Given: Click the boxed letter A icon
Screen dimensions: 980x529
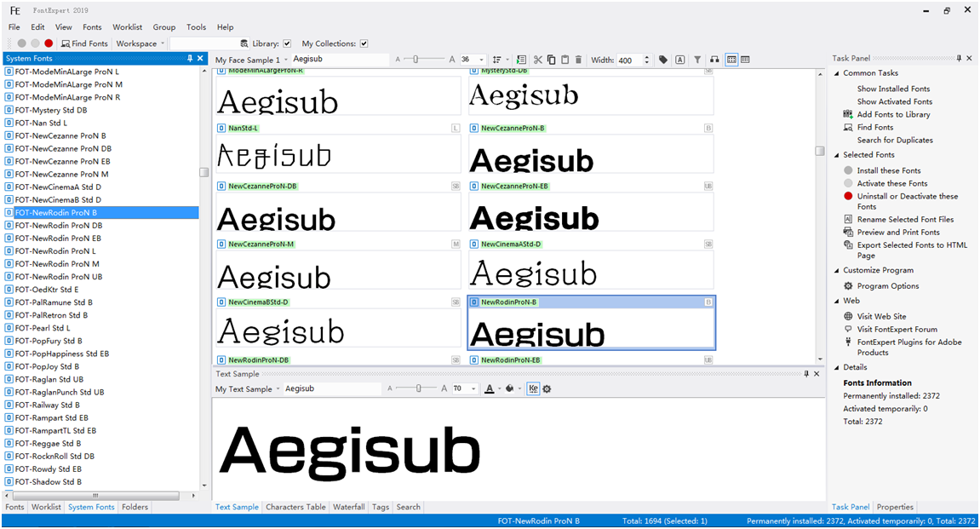Looking at the screenshot, I should [680, 60].
